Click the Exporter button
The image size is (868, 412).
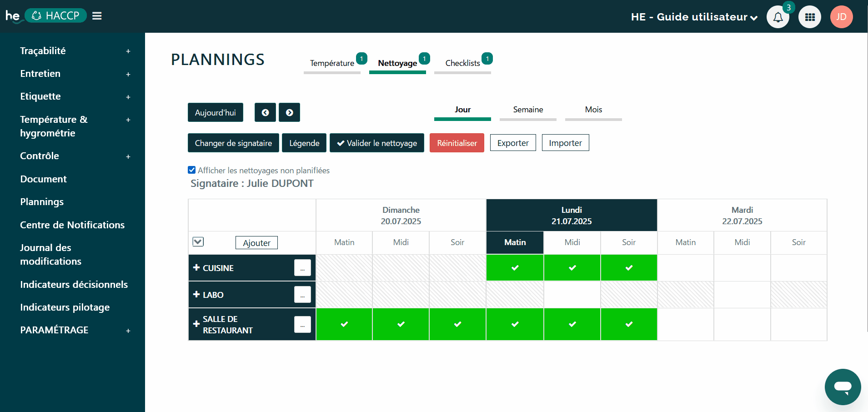click(513, 143)
